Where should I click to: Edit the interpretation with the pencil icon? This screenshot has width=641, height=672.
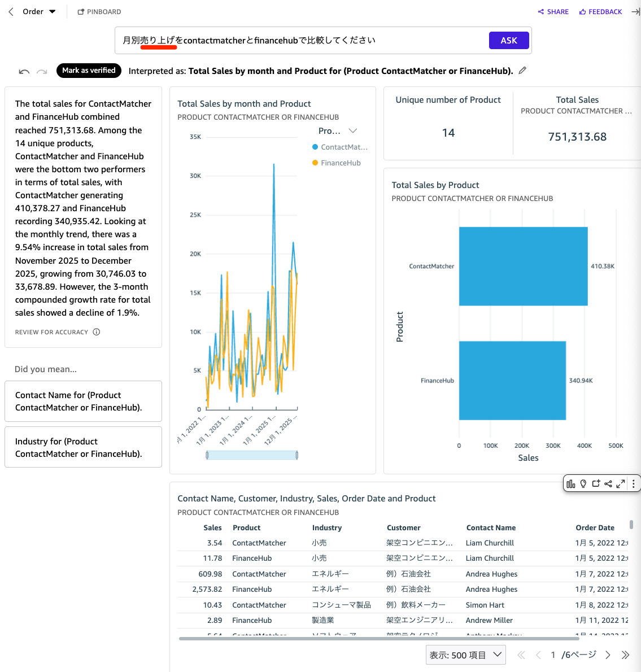[522, 70]
